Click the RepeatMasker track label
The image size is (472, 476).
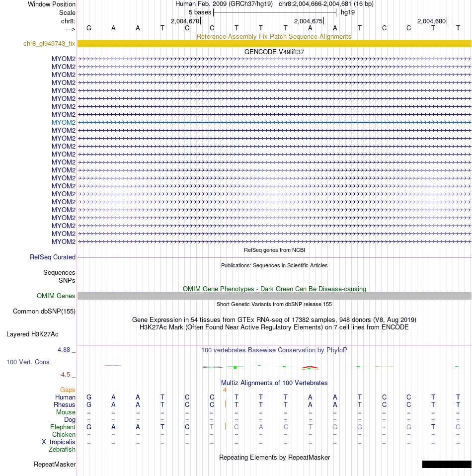55,465
